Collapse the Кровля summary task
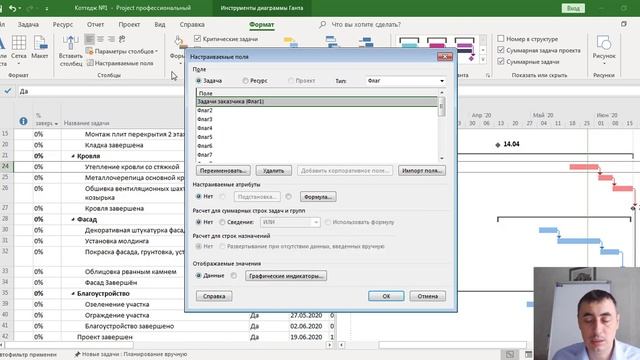The width and height of the screenshot is (640, 360). coord(73,156)
